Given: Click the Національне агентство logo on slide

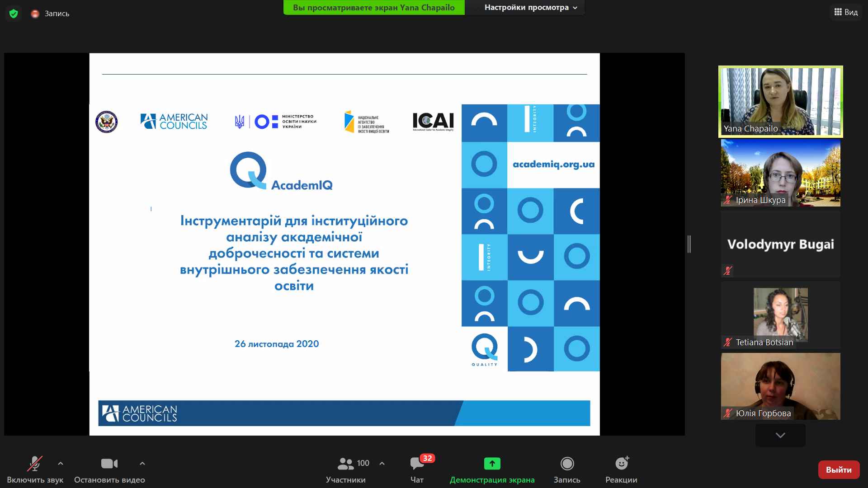Looking at the screenshot, I should (367, 122).
